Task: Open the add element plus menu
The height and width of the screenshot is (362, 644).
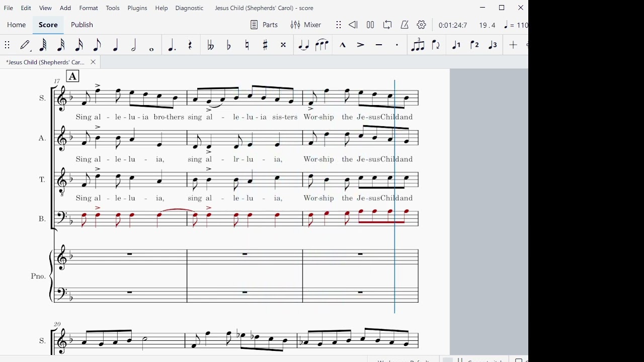Action: (513, 45)
